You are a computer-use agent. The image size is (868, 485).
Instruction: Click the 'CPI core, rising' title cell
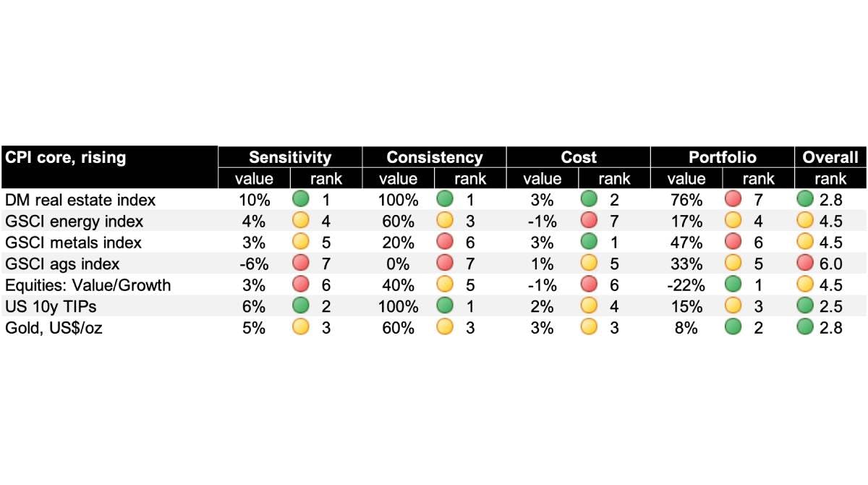click(x=66, y=157)
